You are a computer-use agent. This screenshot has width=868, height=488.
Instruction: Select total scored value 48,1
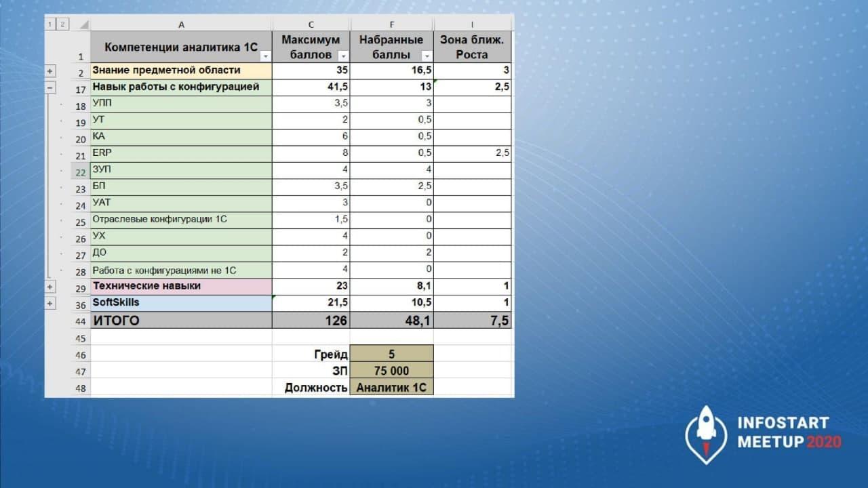pyautogui.click(x=392, y=321)
